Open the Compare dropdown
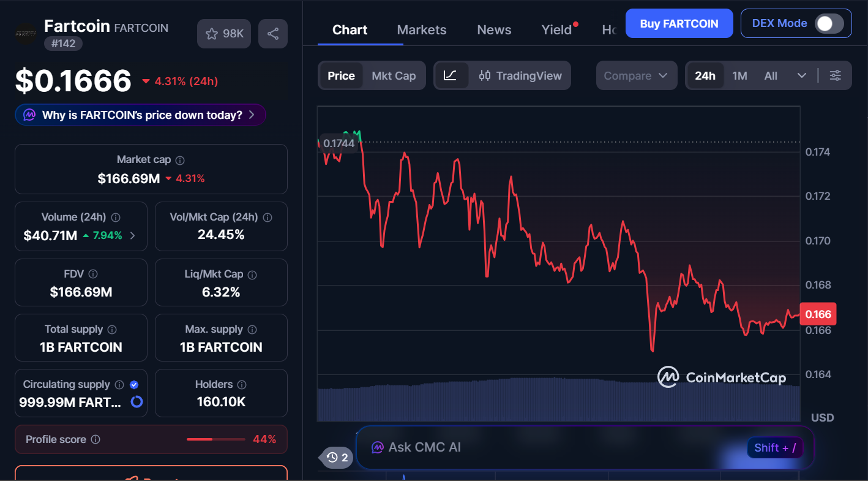The width and height of the screenshot is (868, 481). tap(636, 75)
